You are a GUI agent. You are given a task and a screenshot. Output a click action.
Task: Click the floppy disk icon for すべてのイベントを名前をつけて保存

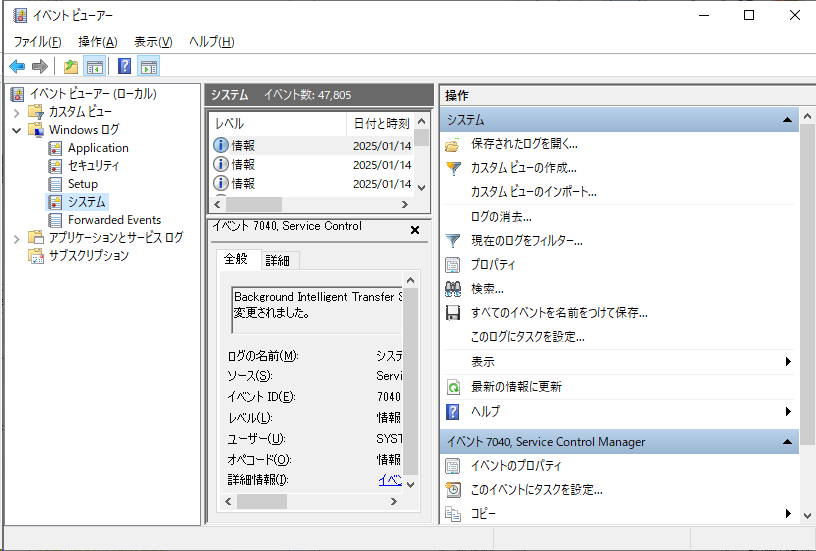453,313
